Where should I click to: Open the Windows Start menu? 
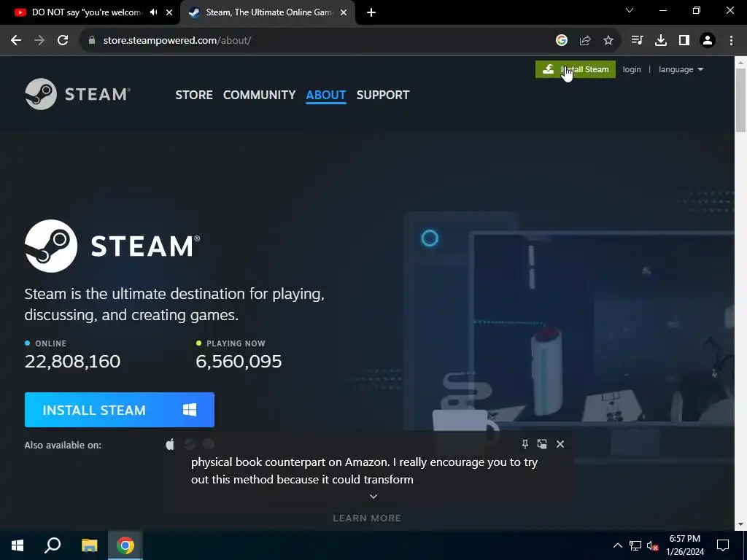18,545
